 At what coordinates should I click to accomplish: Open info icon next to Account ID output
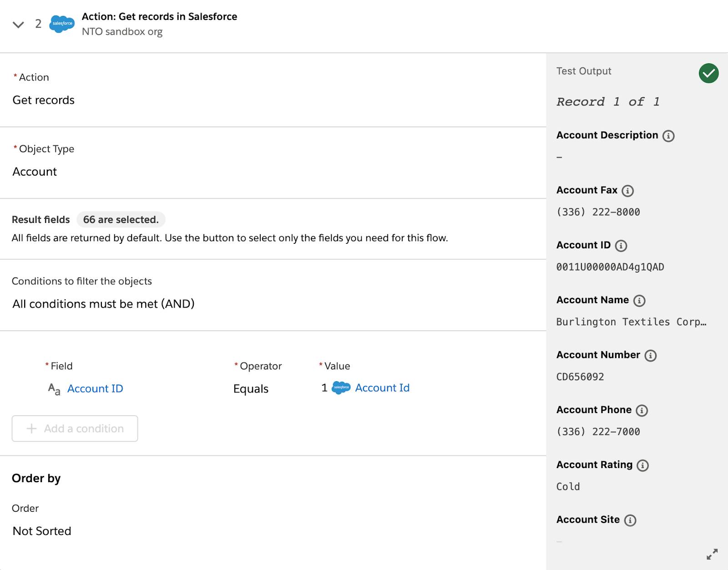pos(621,246)
